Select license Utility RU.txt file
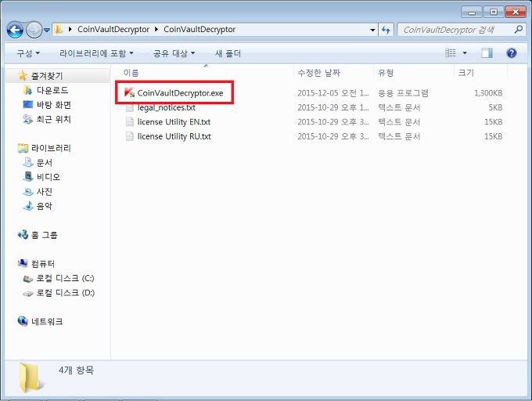This screenshot has height=401, width=532. point(174,136)
